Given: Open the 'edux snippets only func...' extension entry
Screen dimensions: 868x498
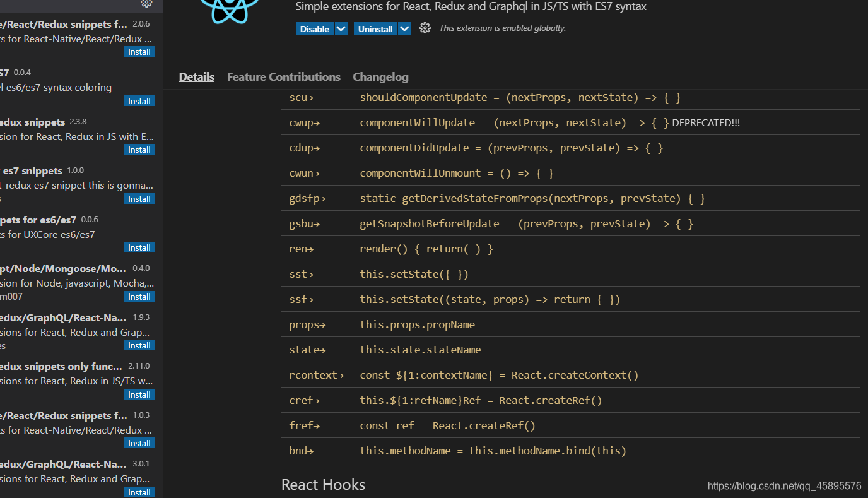Looking at the screenshot, I should click(x=81, y=381).
